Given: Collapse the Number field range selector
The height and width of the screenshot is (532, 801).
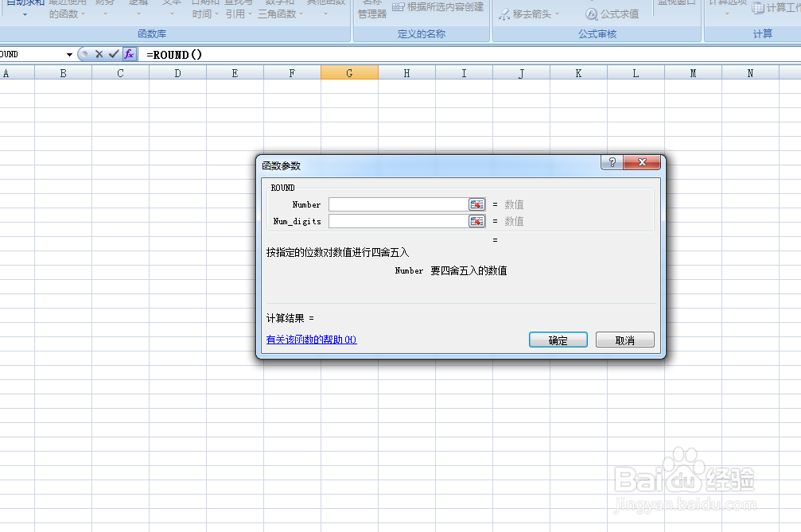Looking at the screenshot, I should [x=476, y=204].
